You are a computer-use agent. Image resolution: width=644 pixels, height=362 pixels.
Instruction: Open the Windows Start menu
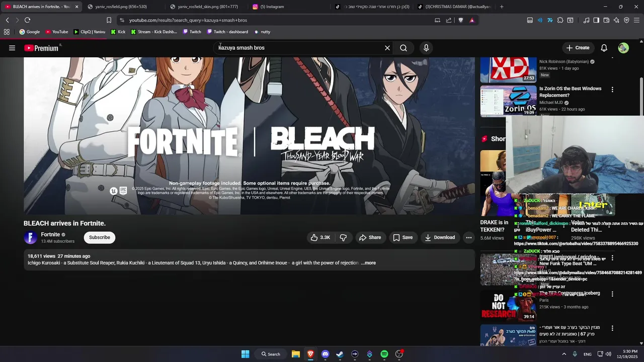pos(245,354)
